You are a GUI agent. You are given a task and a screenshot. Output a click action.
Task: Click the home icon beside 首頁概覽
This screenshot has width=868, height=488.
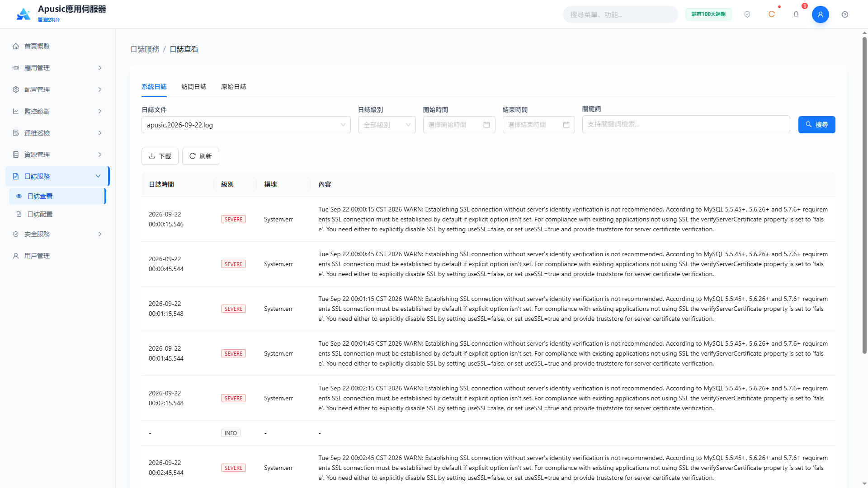16,46
